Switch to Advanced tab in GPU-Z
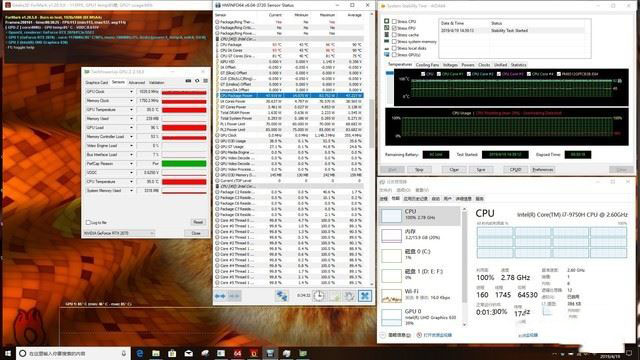The width and height of the screenshot is (640, 360). pos(137,82)
